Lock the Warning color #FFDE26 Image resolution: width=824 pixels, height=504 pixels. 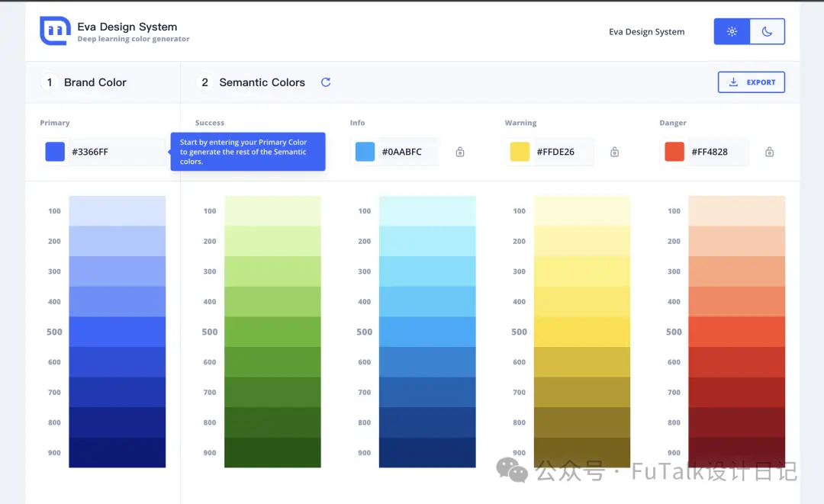(614, 152)
